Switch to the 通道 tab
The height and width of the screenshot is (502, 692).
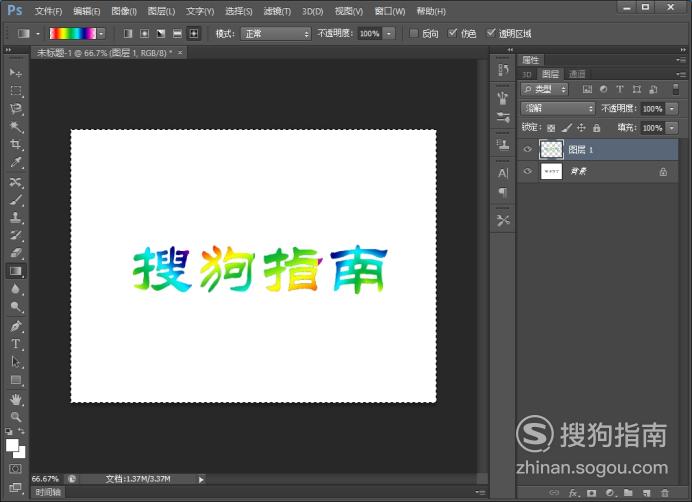[x=577, y=74]
